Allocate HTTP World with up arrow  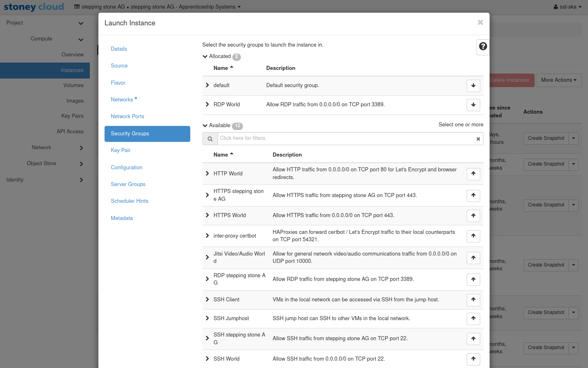pyautogui.click(x=473, y=174)
